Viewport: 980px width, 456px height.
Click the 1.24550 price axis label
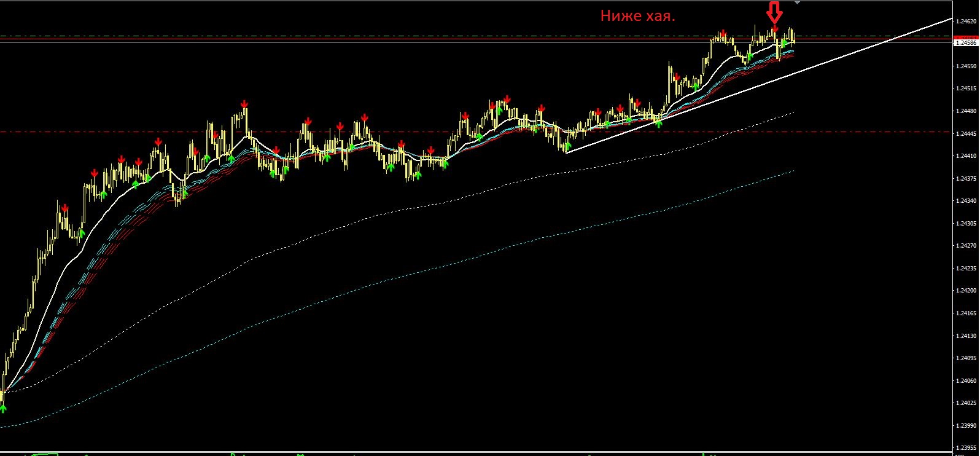click(966, 66)
